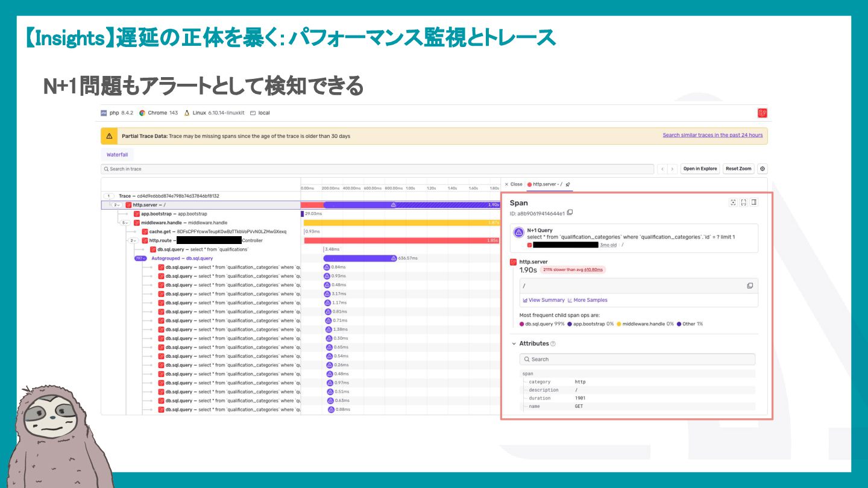
Task: Click the Laravel platform icon at the header's right
Action: [763, 113]
